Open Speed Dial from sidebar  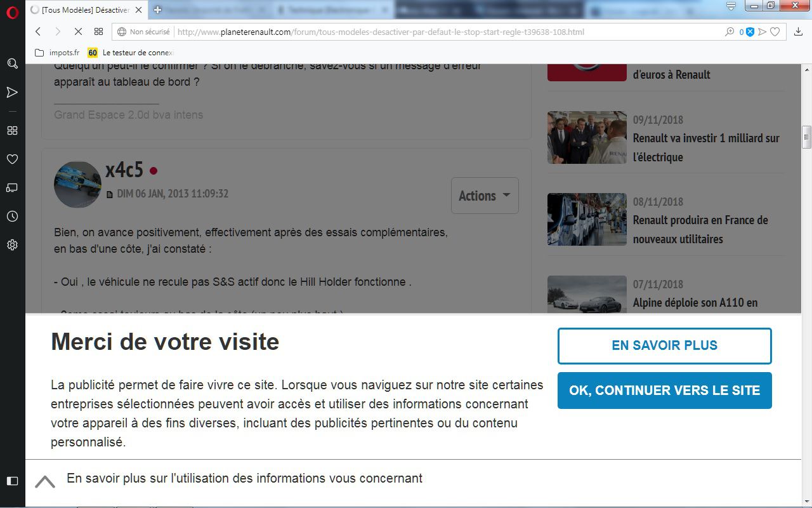coord(12,131)
